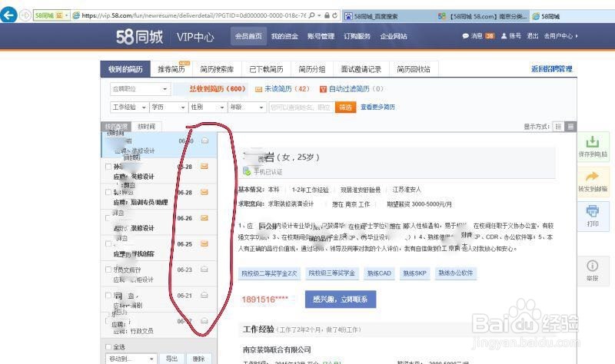Select the 简历分组 tab
615x364 pixels.
point(312,69)
